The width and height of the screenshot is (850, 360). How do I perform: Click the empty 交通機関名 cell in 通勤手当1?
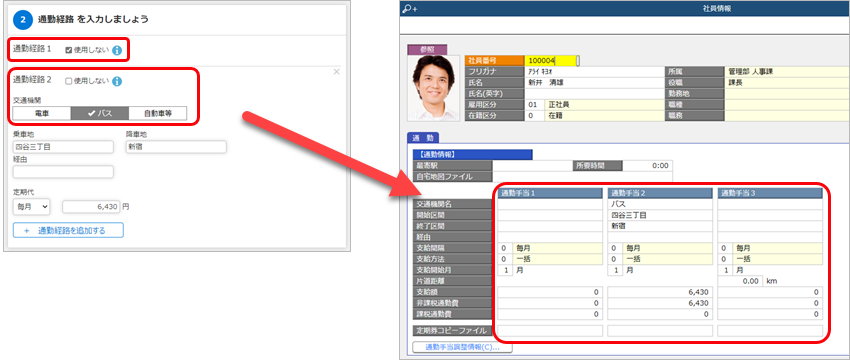[x=550, y=204]
